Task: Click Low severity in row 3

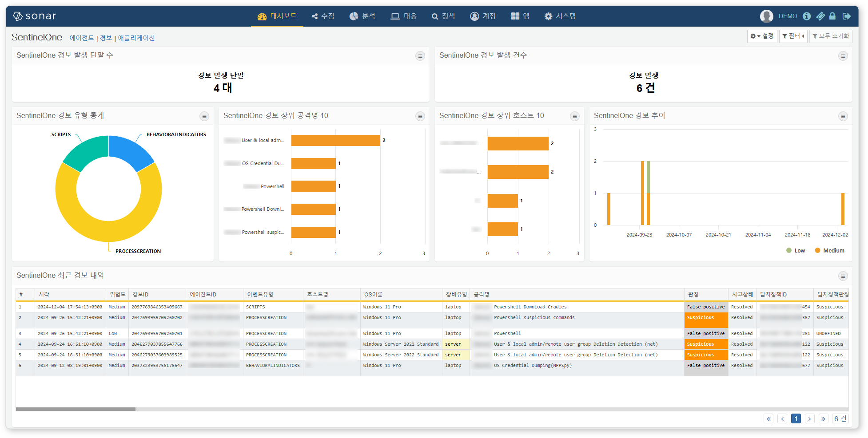Action: click(113, 334)
